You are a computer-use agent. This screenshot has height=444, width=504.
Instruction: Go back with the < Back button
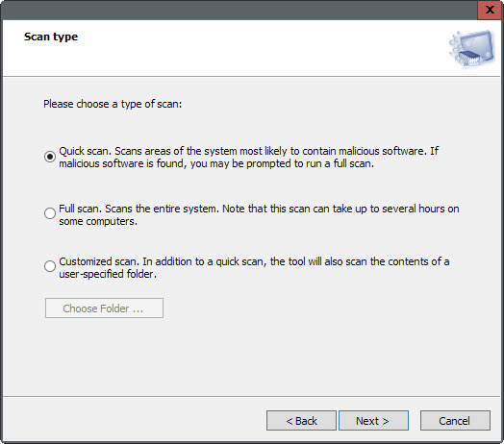point(301,421)
